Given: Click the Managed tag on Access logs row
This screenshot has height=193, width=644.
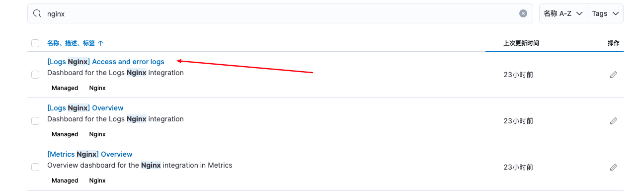Looking at the screenshot, I should pyautogui.click(x=65, y=88).
